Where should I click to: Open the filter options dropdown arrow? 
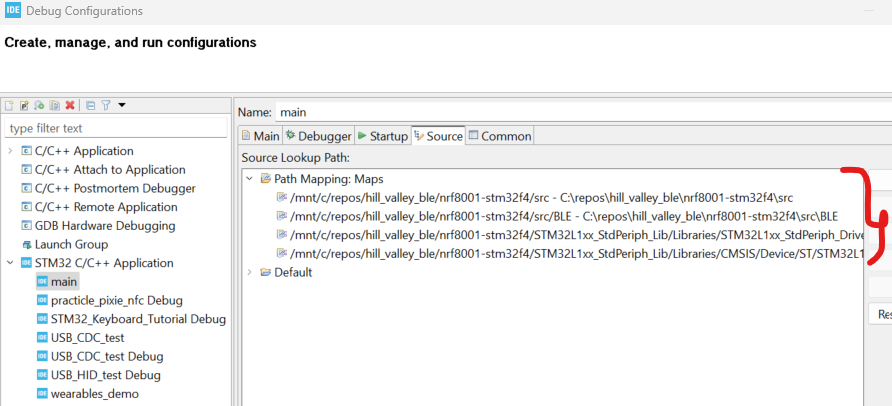click(x=121, y=105)
